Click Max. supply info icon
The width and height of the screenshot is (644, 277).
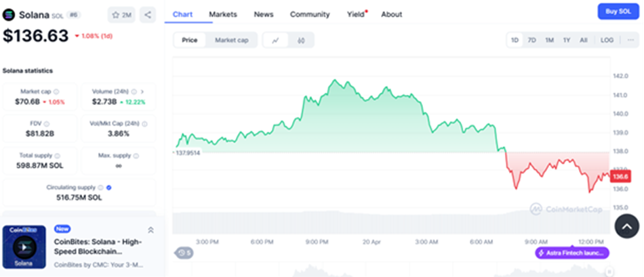[x=136, y=156]
